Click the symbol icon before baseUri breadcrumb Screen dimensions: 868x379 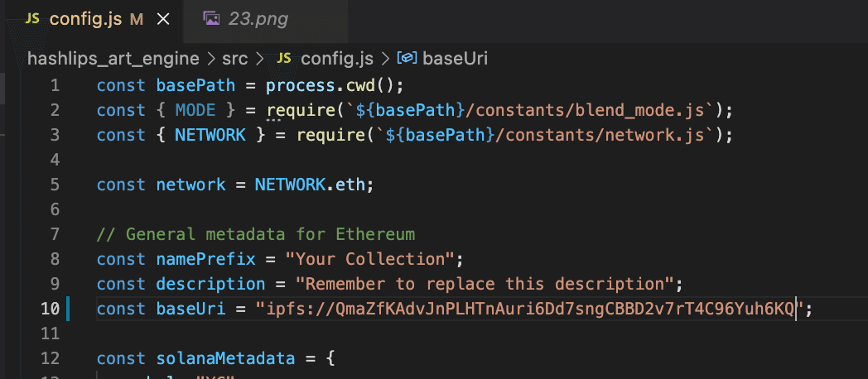pos(406,58)
